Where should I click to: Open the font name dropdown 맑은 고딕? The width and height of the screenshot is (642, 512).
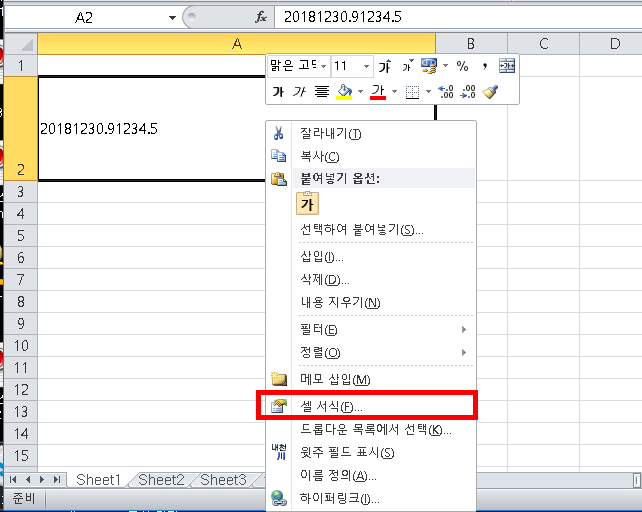tap(324, 66)
